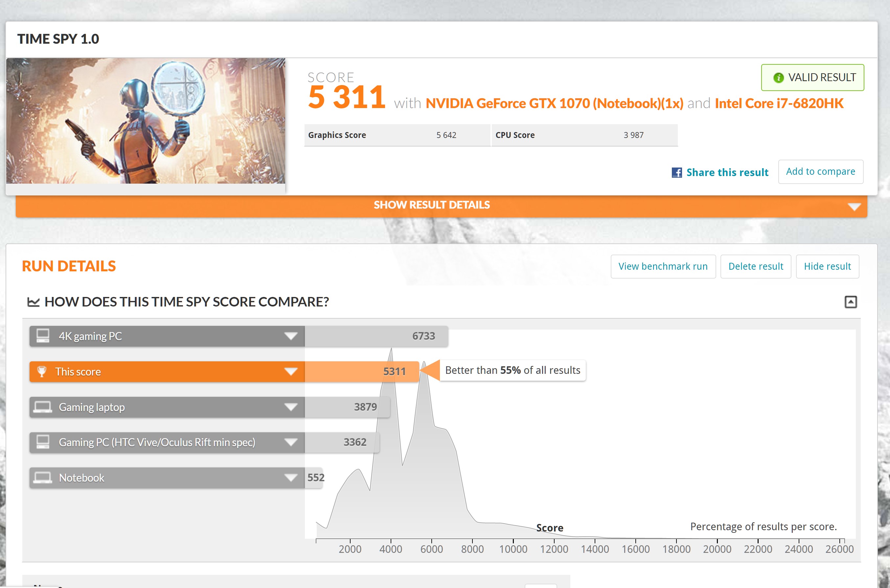
Task: Expand the Gaming laptop dropdown arrow
Action: pyautogui.click(x=291, y=407)
